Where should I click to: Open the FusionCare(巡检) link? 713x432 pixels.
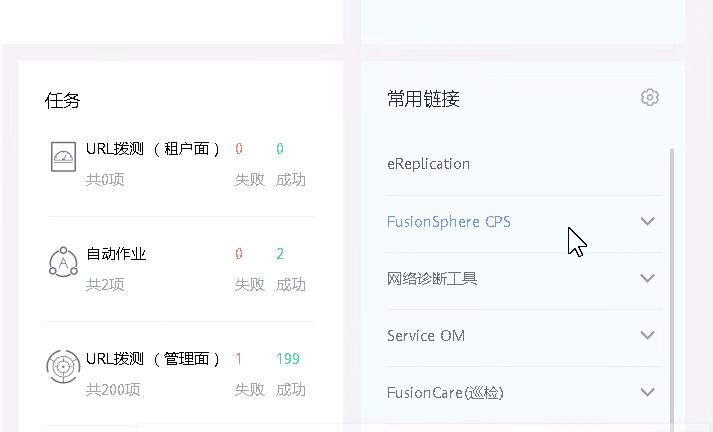pos(445,393)
